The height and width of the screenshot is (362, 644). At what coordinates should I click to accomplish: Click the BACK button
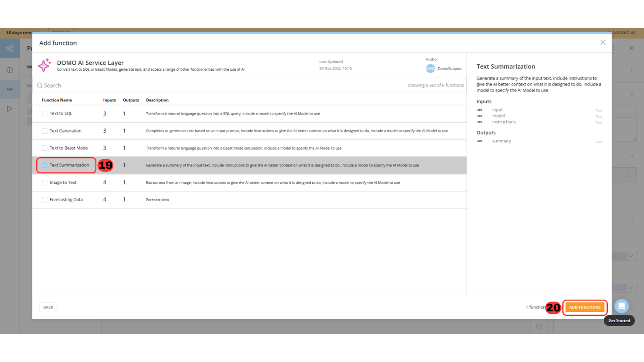(48, 307)
